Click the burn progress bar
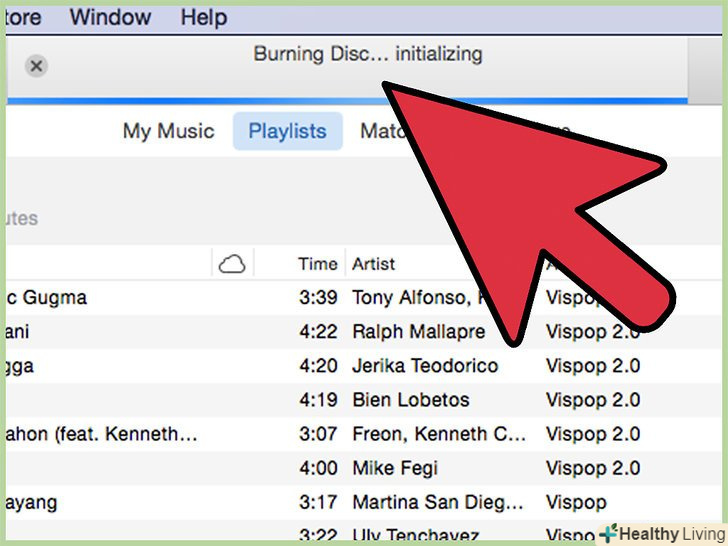 (347, 101)
